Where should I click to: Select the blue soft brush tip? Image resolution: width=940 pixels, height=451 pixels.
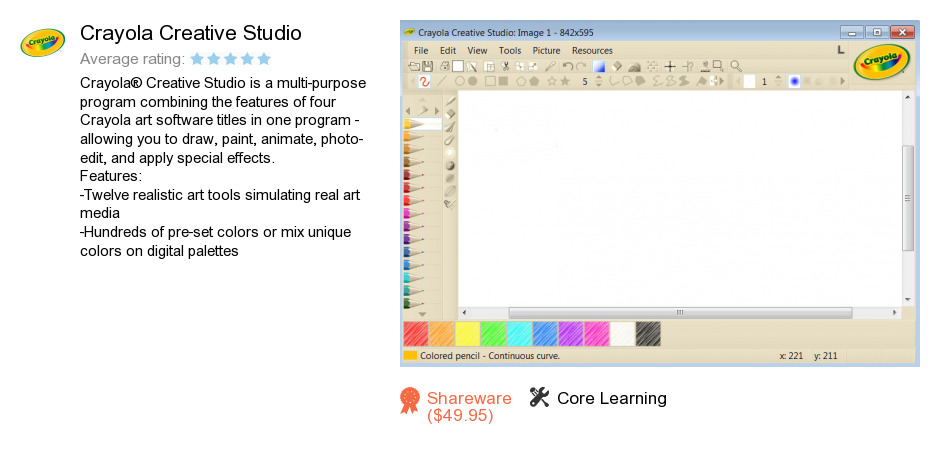[794, 81]
